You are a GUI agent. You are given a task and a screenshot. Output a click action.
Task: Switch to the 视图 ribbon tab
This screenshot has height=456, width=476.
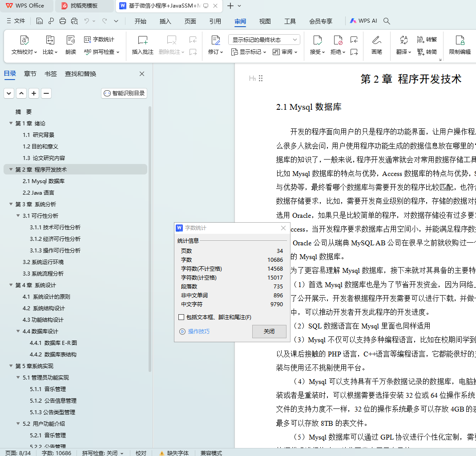pos(265,21)
